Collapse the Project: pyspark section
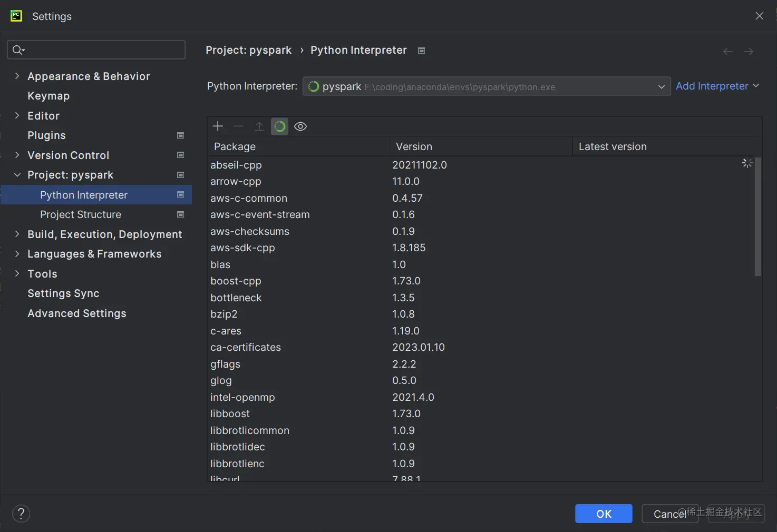 (x=17, y=175)
